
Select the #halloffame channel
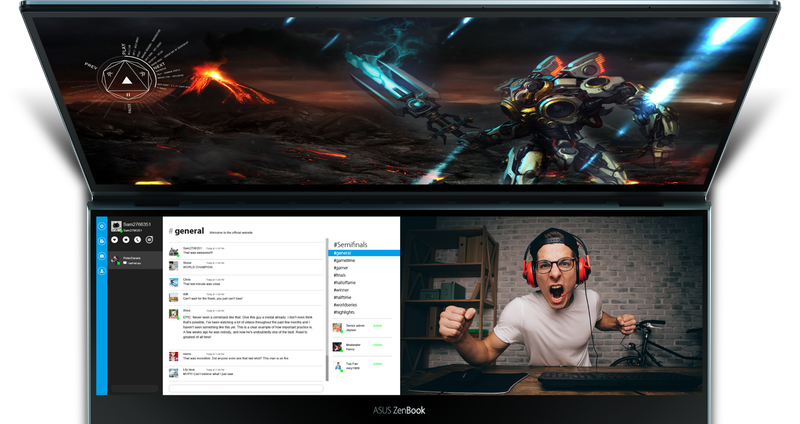pyautogui.click(x=345, y=283)
